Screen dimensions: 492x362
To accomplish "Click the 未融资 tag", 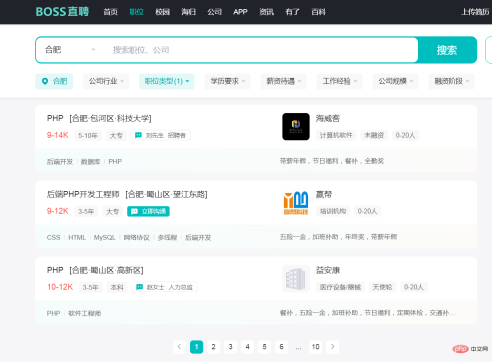I will [374, 135].
